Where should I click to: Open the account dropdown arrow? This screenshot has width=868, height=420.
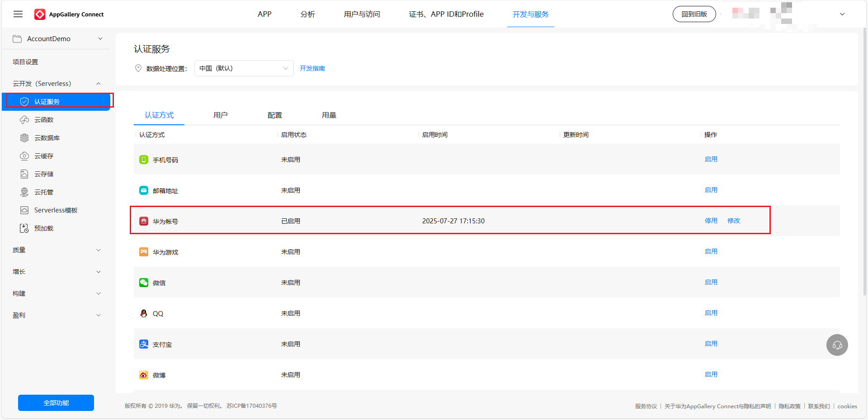tap(842, 14)
